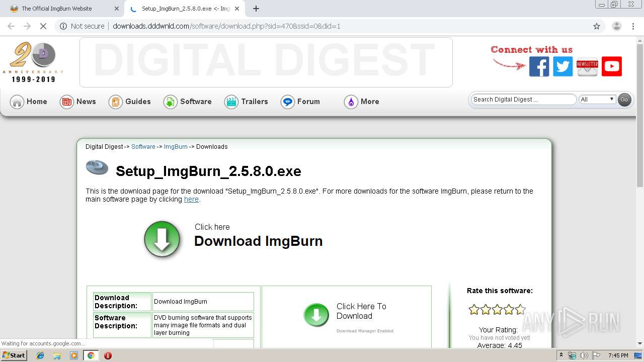The width and height of the screenshot is (644, 362).
Task: Click the browser address bar URL
Action: point(226,26)
